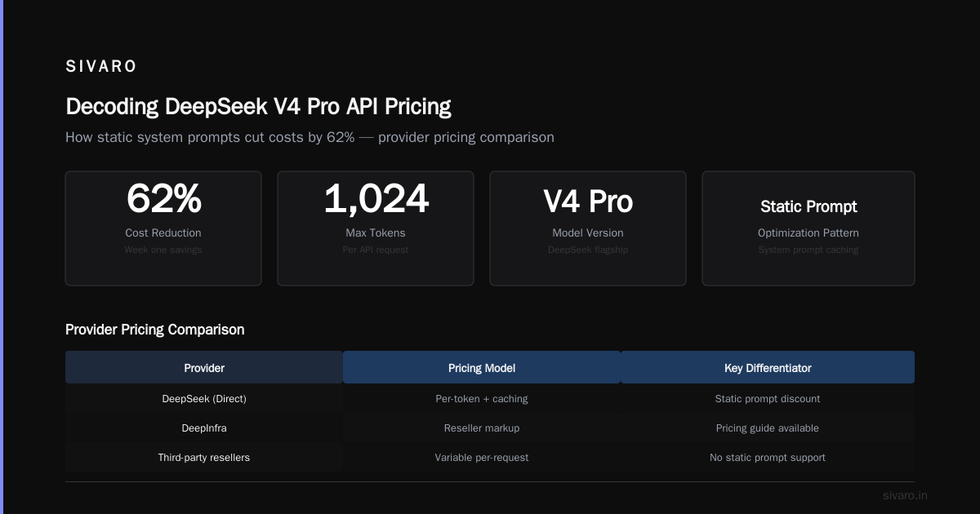Click the 'No static prompt support' cell

768,458
